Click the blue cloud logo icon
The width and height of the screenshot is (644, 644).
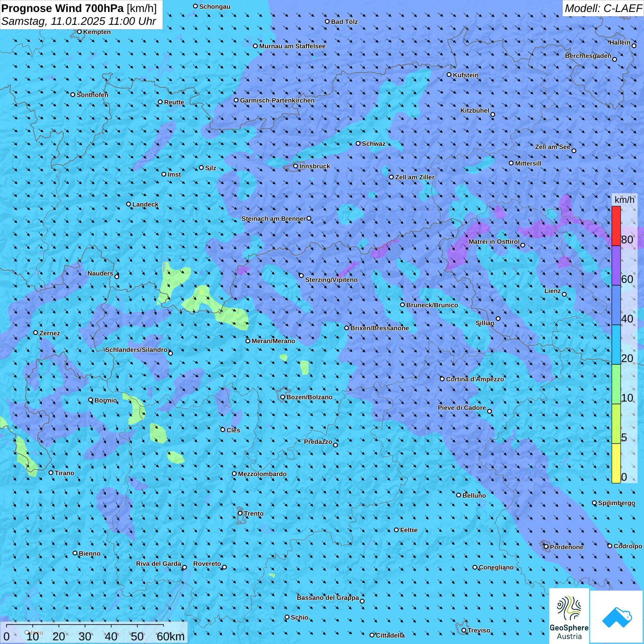point(617,617)
